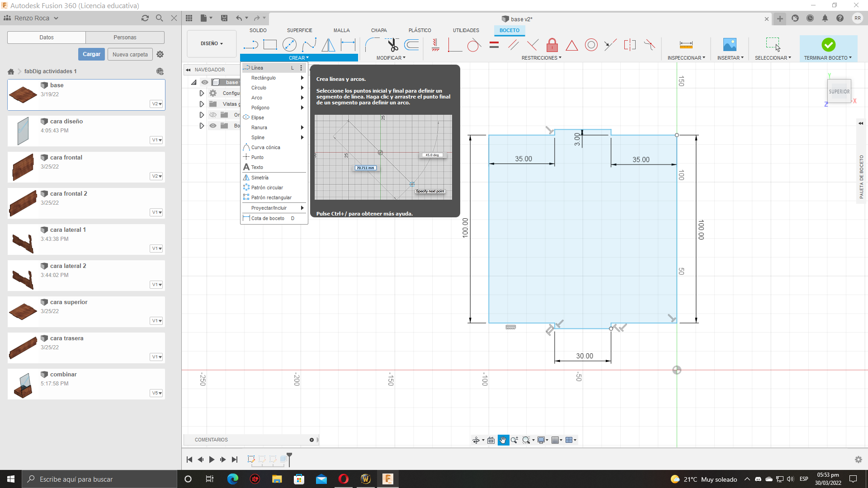Click the Cargar upload button
The width and height of the screenshot is (868, 488).
click(x=91, y=54)
